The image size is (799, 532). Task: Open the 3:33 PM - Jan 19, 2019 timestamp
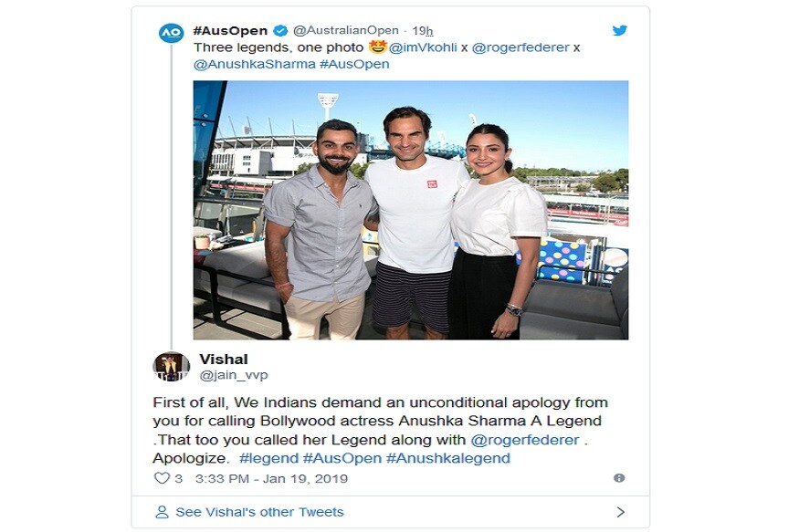point(271,478)
